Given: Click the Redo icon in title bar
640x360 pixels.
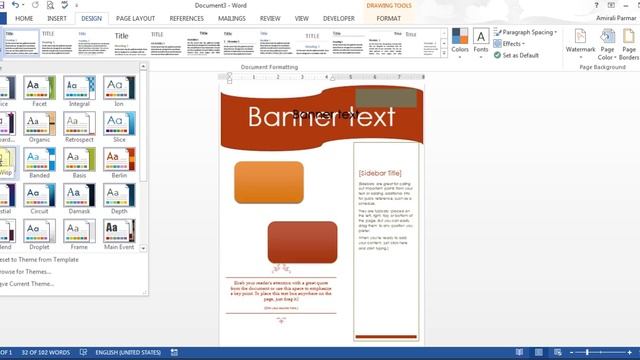Looking at the screenshot, I should click(x=35, y=5).
